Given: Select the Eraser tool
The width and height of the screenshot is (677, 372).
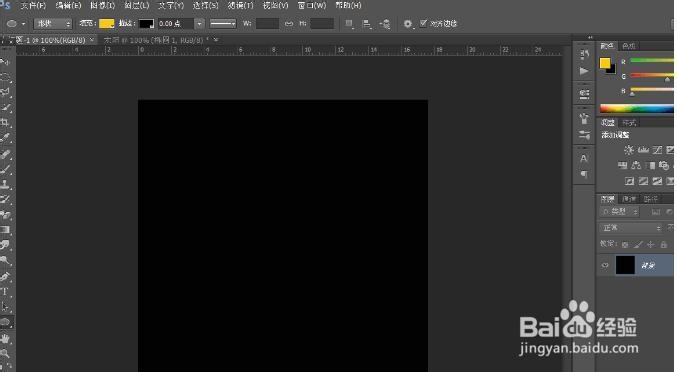Looking at the screenshot, I should (5, 214).
